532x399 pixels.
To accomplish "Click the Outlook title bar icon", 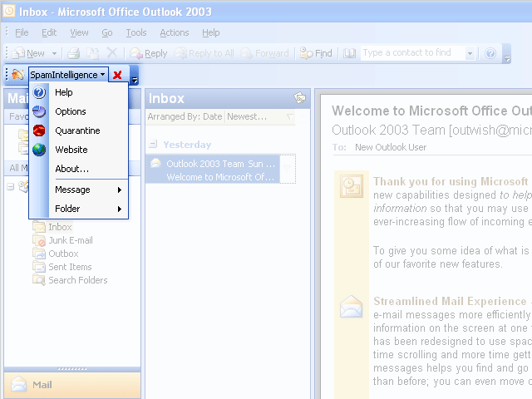I will [x=9, y=11].
